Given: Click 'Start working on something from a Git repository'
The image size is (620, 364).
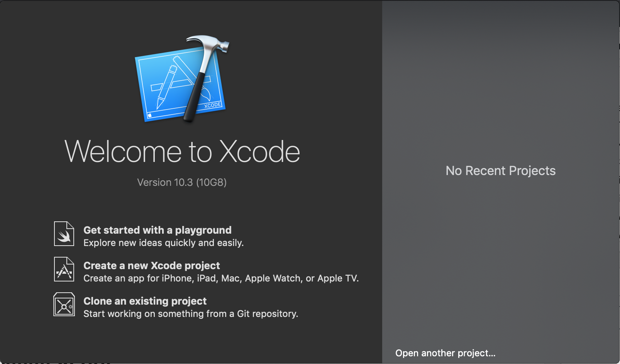Looking at the screenshot, I should tap(191, 313).
